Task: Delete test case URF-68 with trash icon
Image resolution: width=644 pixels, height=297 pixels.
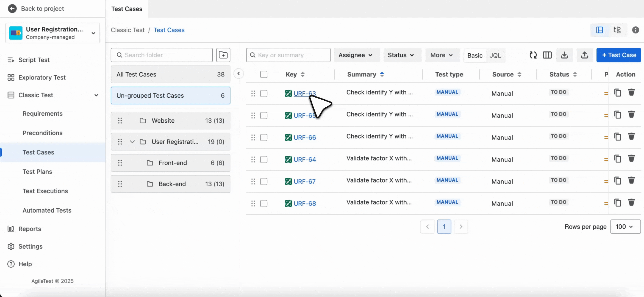Action: pos(631,203)
